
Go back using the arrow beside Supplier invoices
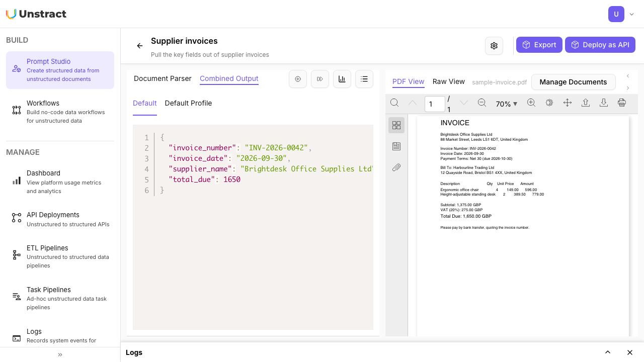140,46
